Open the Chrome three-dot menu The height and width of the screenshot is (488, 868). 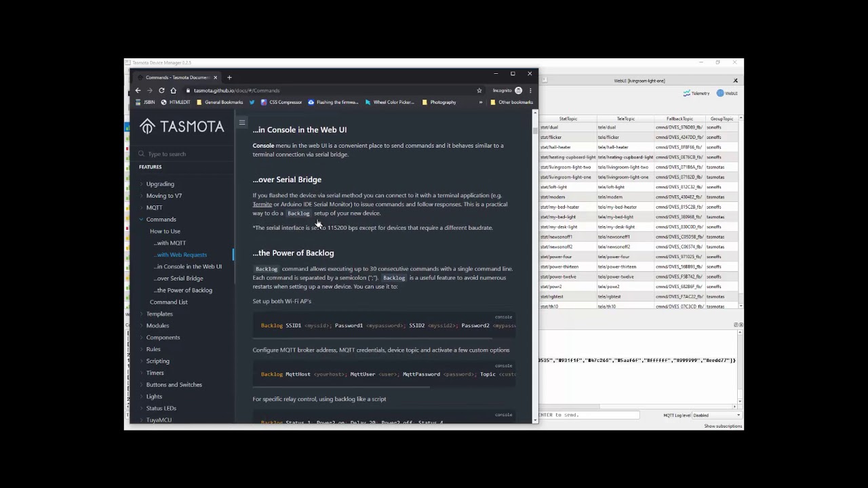[530, 90]
